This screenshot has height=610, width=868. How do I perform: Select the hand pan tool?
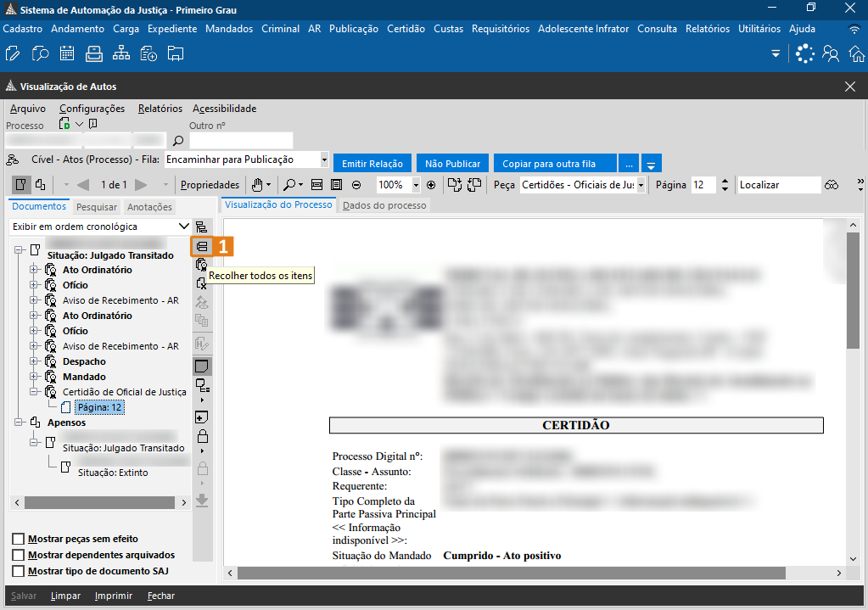257,185
